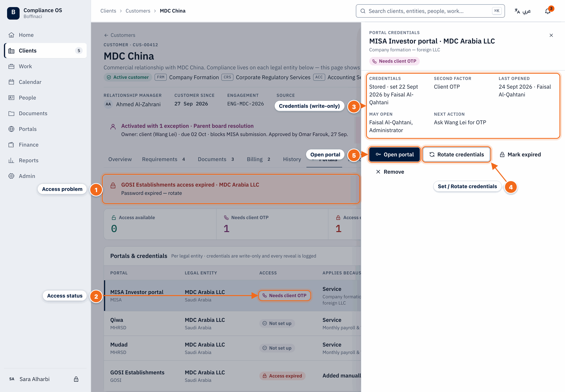Click the lock icon next to Sara Alharbi
The height and width of the screenshot is (392, 565).
[76, 379]
